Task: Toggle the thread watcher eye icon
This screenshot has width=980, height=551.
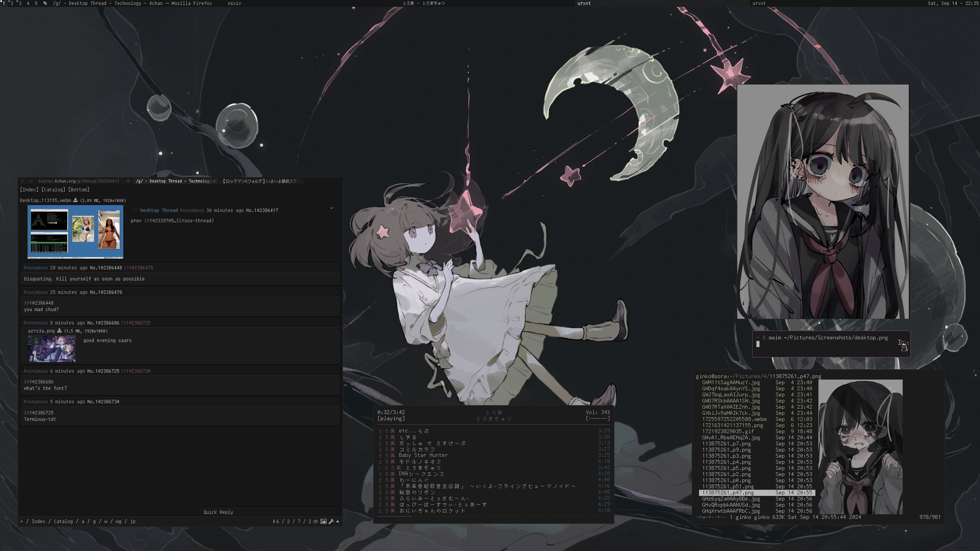Action: point(315,521)
